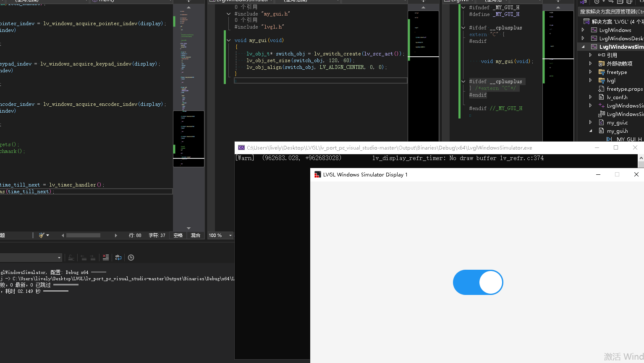Click the up arrow of the left editor scrollbar
This screenshot has width=644, height=363.
point(188,7)
